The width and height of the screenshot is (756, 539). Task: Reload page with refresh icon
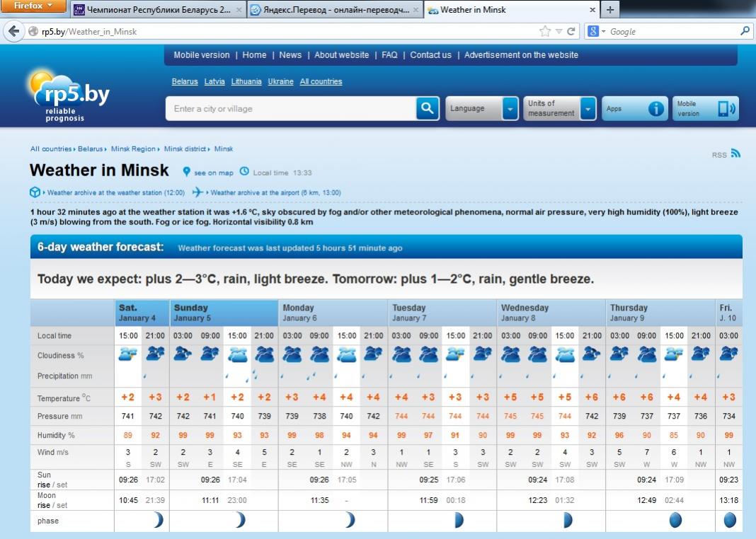(x=571, y=31)
